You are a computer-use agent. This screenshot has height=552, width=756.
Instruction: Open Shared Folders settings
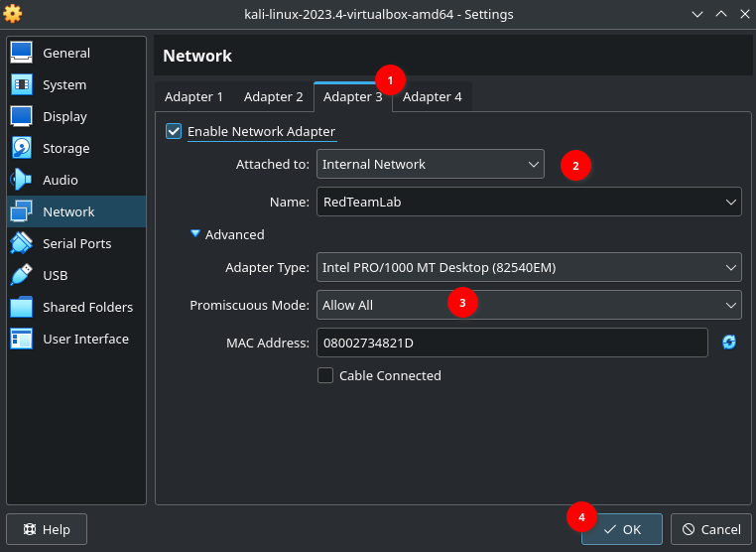(76, 307)
